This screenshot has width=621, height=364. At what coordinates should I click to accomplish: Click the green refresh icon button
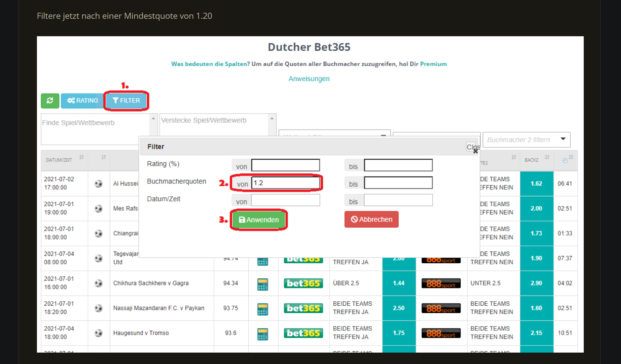point(50,101)
